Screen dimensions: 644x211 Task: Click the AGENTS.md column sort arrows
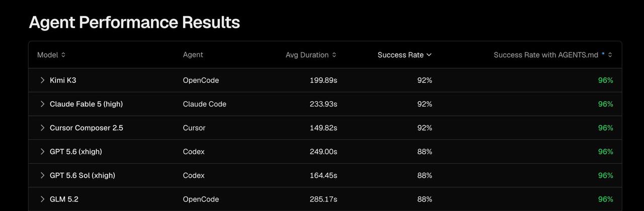coord(610,55)
